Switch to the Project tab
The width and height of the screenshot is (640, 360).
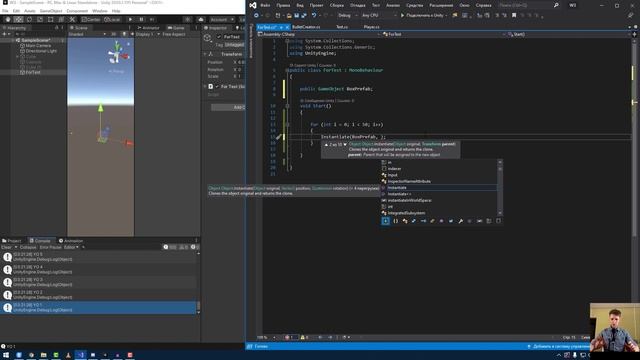coord(11,241)
